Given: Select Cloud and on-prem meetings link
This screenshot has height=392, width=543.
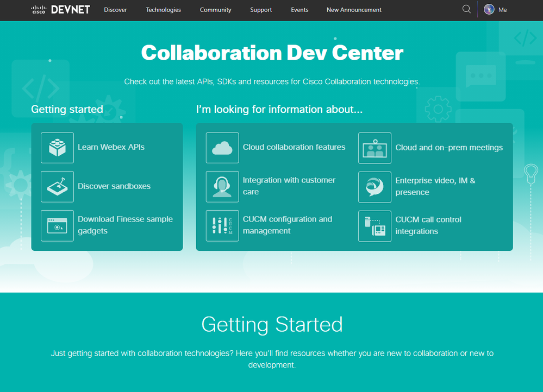Looking at the screenshot, I should click(449, 147).
